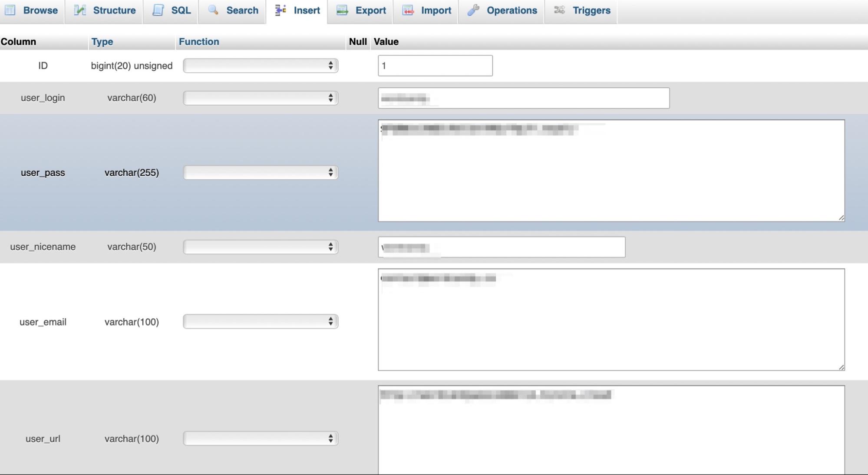The width and height of the screenshot is (868, 475).
Task: Click the Browse tab icon
Action: (10, 10)
